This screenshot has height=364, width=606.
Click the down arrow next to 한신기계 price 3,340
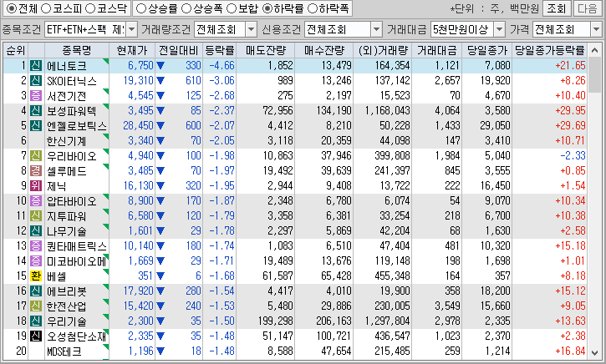coord(160,141)
